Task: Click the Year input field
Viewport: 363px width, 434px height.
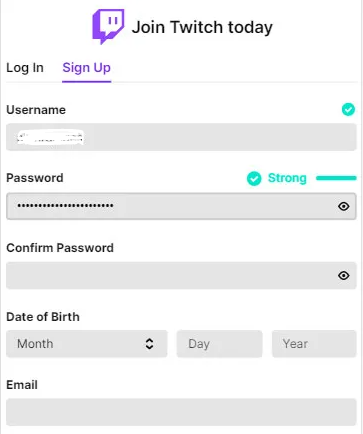Action: (x=314, y=344)
